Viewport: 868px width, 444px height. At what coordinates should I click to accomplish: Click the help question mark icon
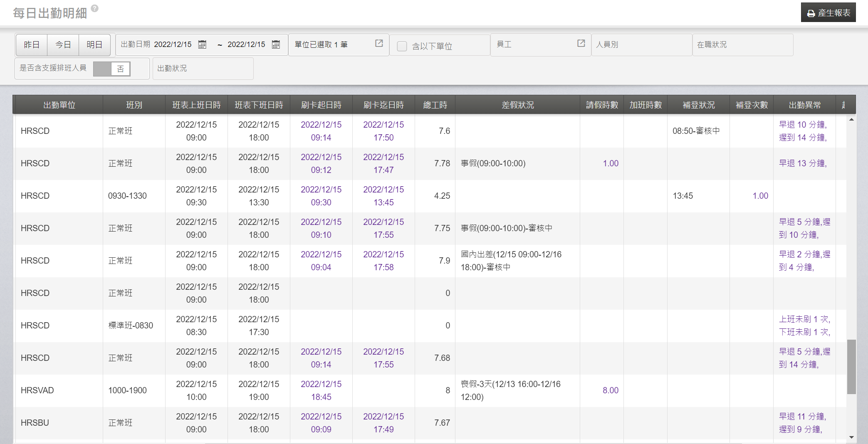coord(95,8)
